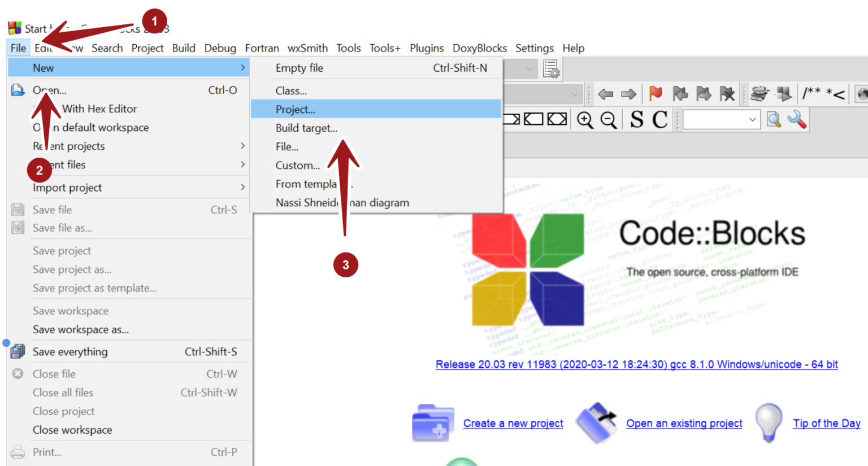The height and width of the screenshot is (466, 868).
Task: Toggle comments with the C button
Action: [659, 120]
